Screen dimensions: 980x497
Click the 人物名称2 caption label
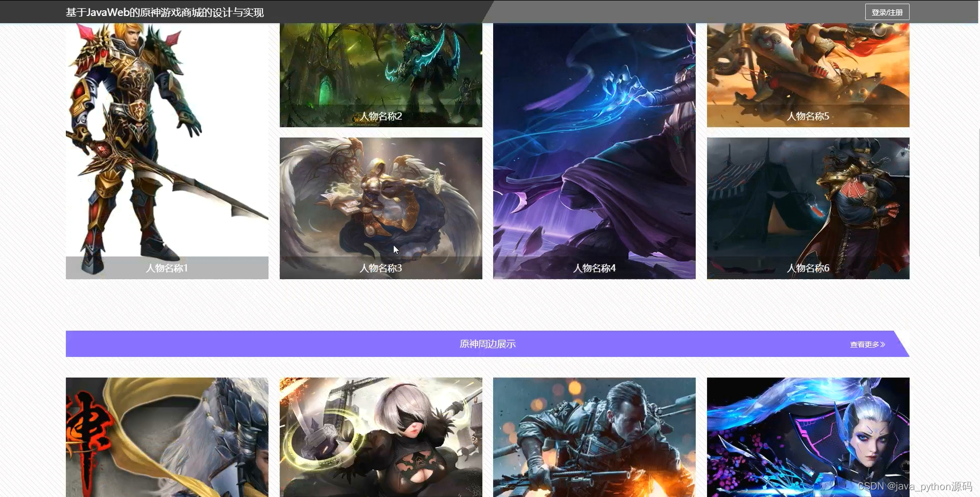coord(381,116)
